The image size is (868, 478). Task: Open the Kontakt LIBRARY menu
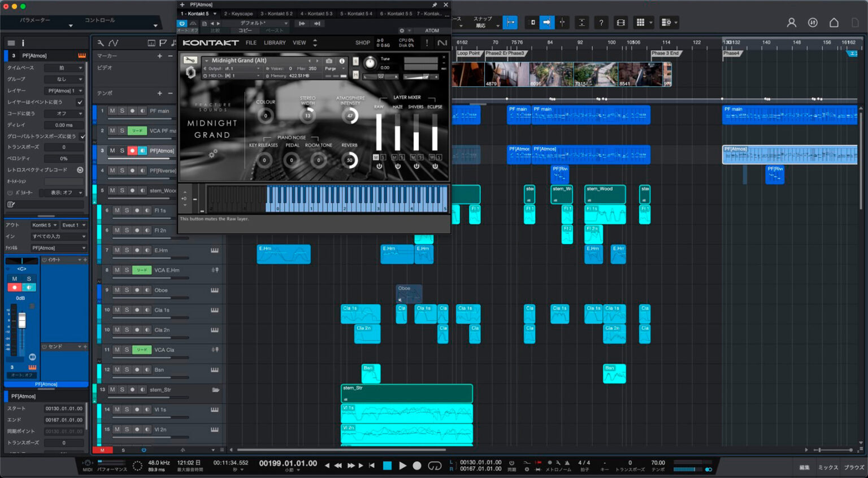point(275,43)
